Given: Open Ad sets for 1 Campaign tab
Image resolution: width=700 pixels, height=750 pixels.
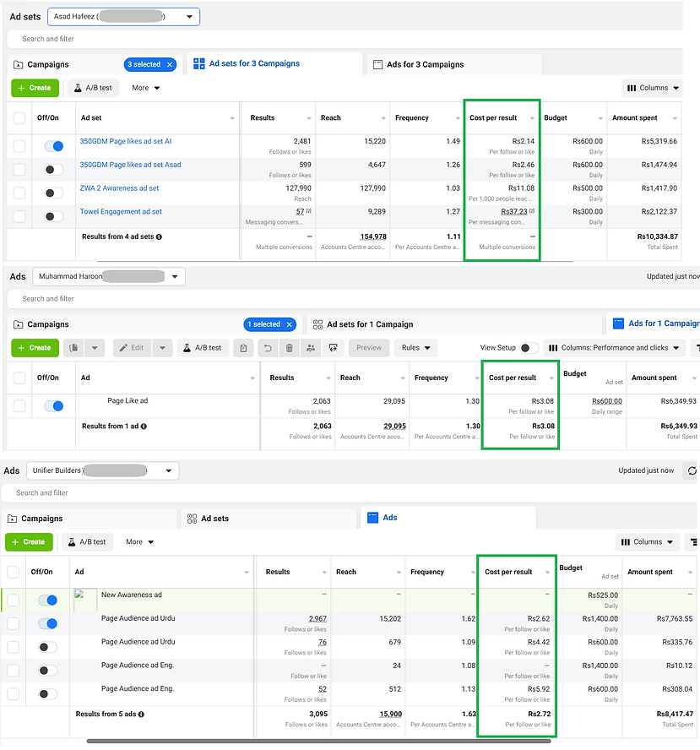Looking at the screenshot, I should (x=453, y=324).
